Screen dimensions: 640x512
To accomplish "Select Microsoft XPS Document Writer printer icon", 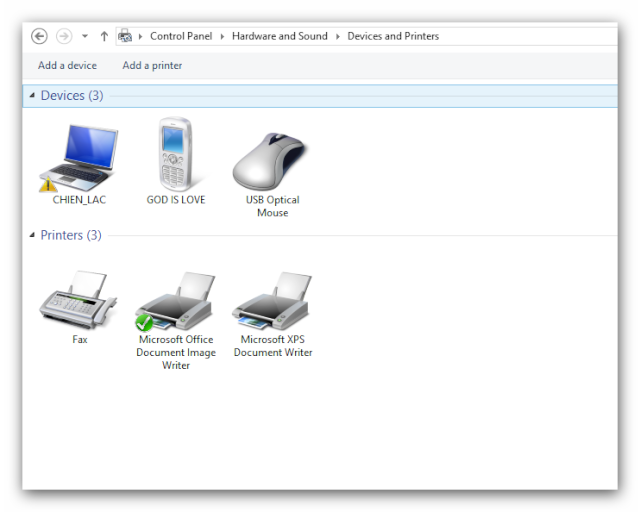I will coord(272,301).
